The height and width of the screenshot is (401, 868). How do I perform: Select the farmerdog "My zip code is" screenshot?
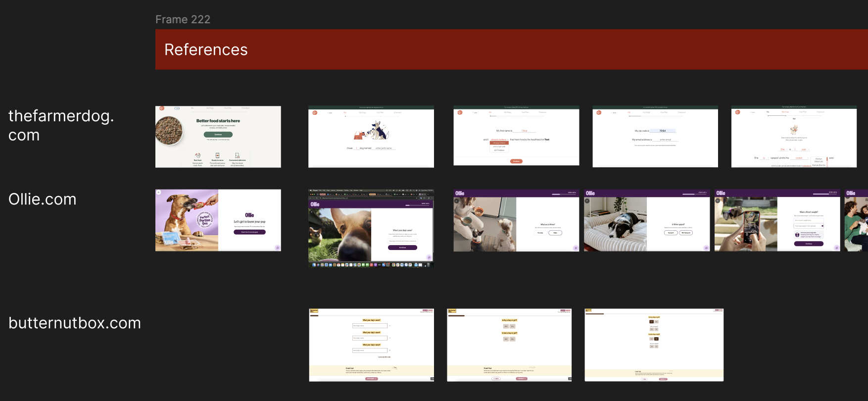pos(655,137)
